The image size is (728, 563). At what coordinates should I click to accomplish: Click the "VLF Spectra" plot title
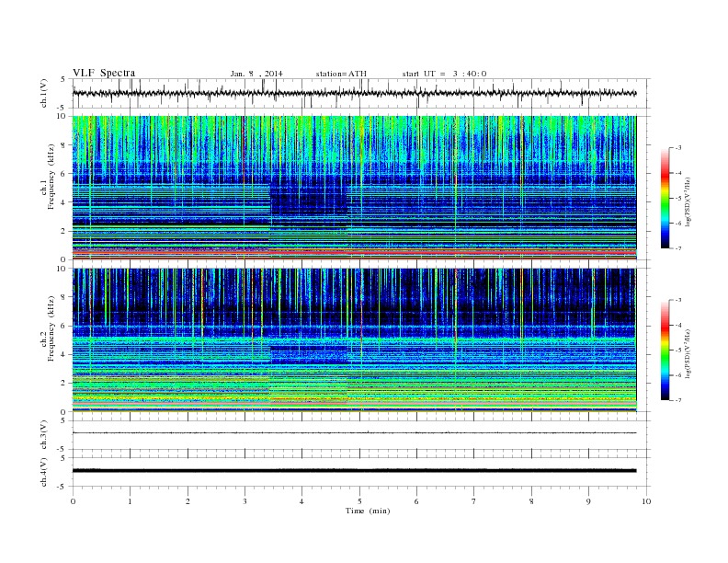coord(104,73)
